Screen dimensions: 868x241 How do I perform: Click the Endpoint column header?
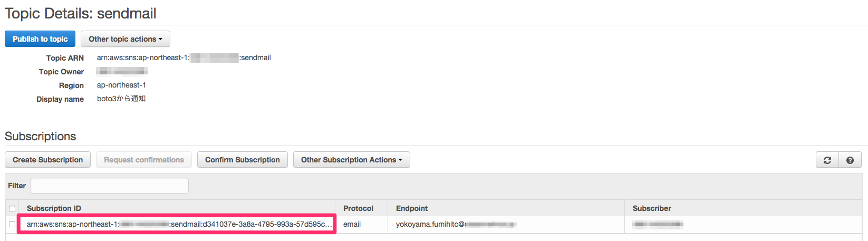tap(412, 208)
